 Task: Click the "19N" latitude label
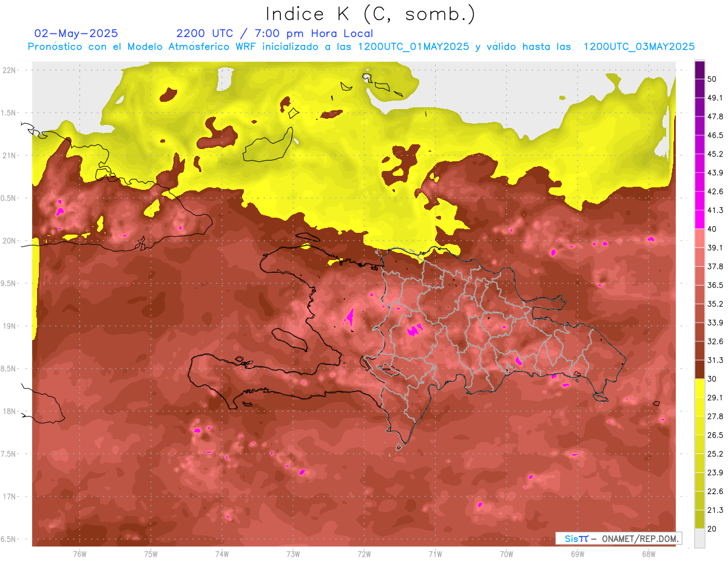10,326
